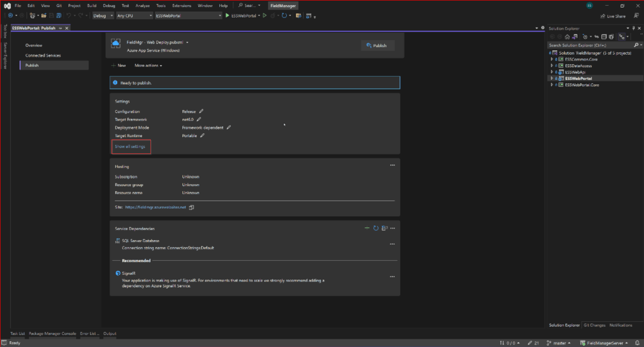644x347 pixels.
Task: Click the Publish button
Action: tap(377, 46)
